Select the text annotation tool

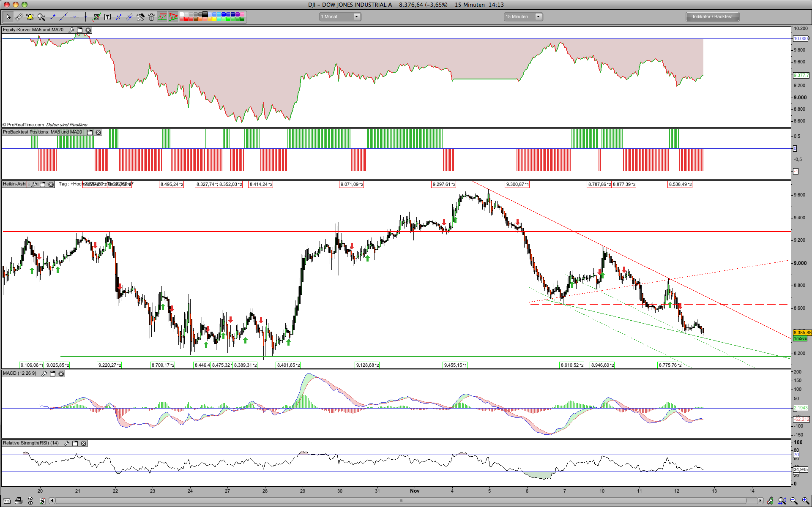point(107,17)
